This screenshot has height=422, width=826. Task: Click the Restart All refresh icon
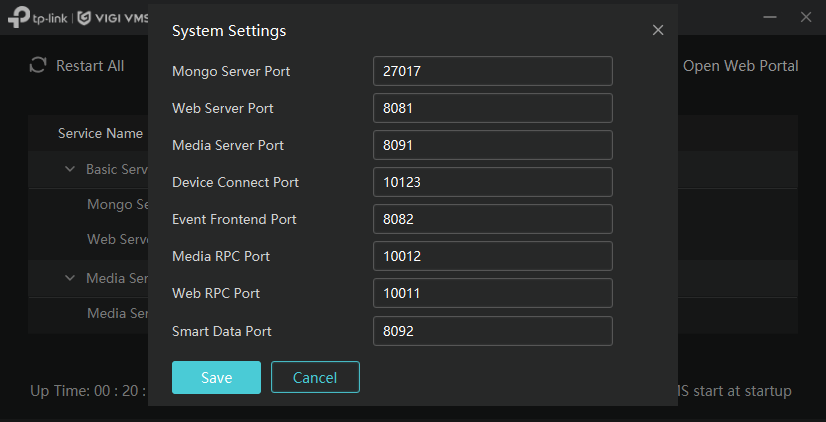[x=37, y=66]
